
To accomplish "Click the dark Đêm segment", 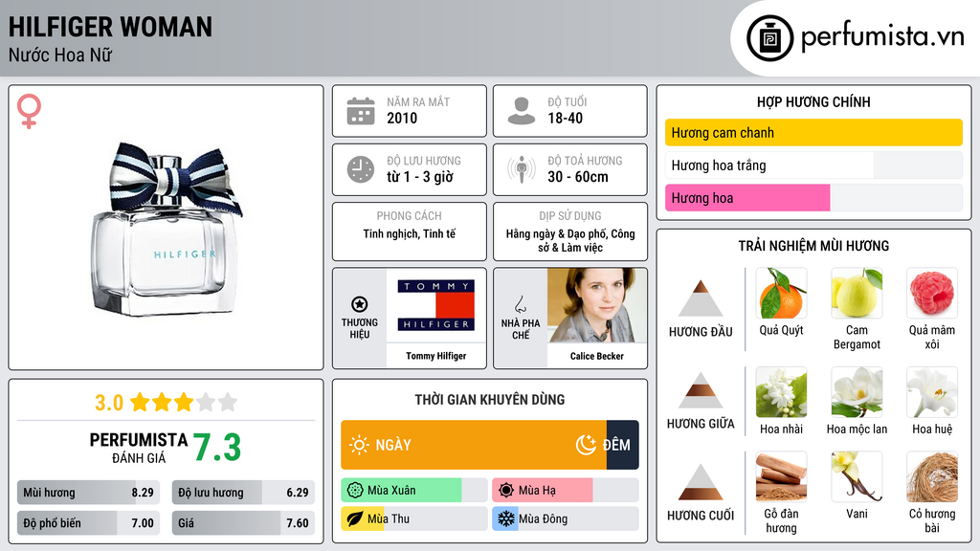I will pos(622,445).
